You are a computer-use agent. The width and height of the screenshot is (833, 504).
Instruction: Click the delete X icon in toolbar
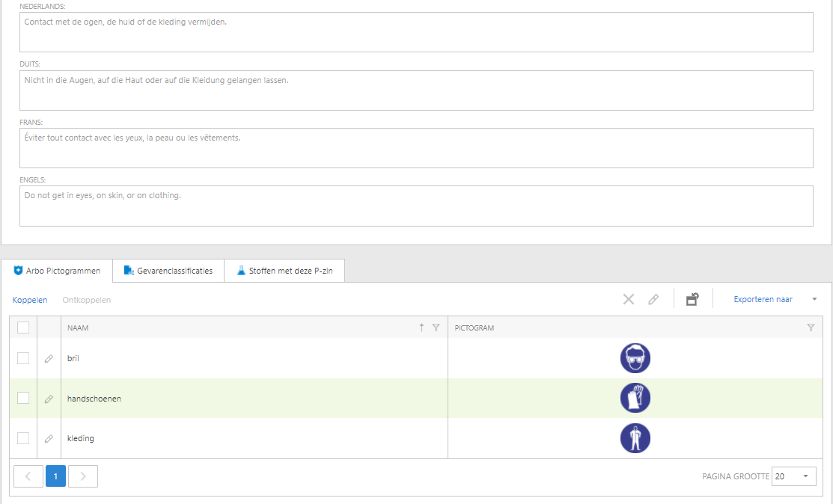click(629, 299)
